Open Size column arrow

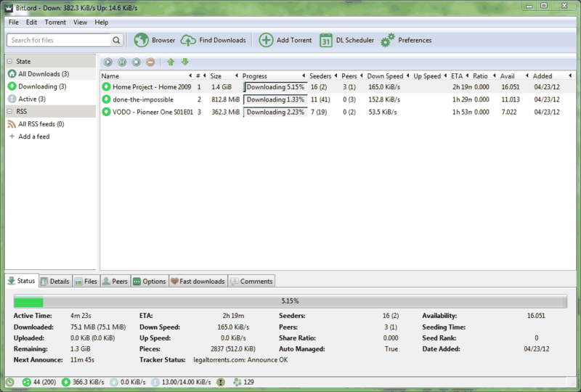pos(237,75)
